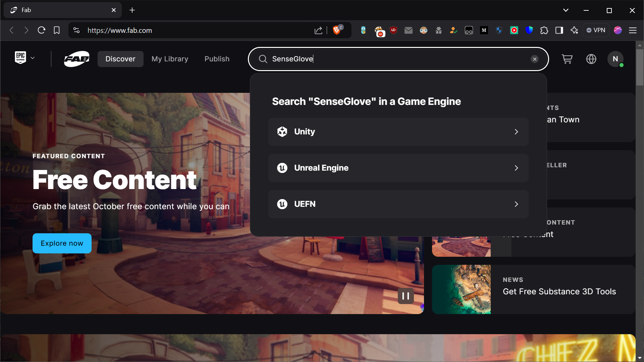Click the Unreal Engine search option

tap(397, 168)
